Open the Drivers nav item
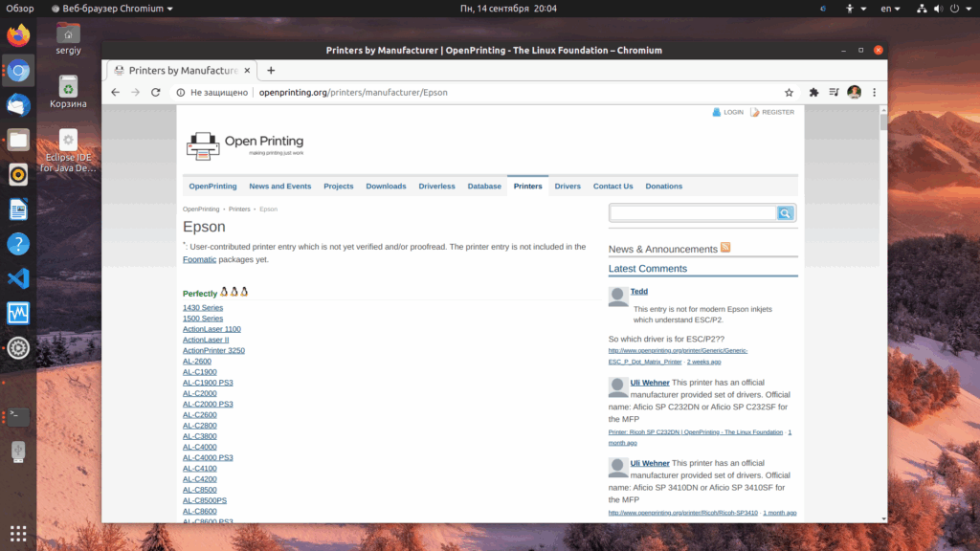 568,187
